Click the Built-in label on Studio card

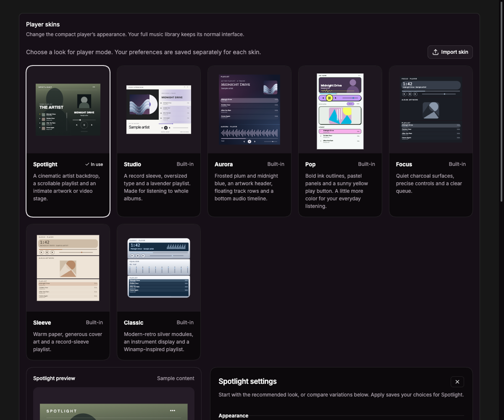pos(185,164)
